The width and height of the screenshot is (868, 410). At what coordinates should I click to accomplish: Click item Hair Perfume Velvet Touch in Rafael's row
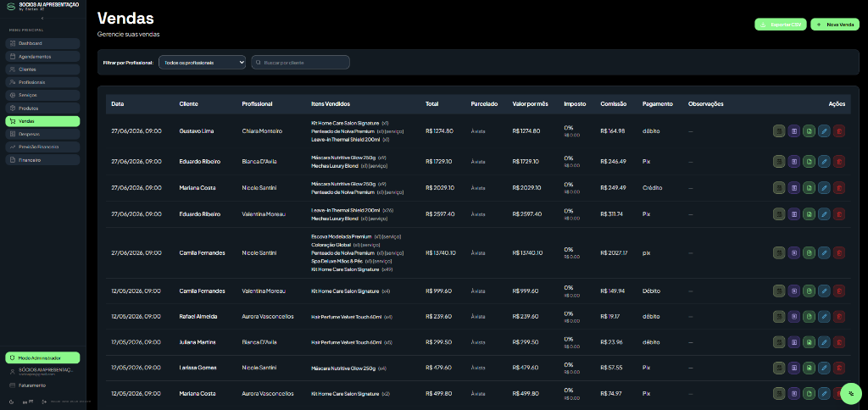point(347,317)
